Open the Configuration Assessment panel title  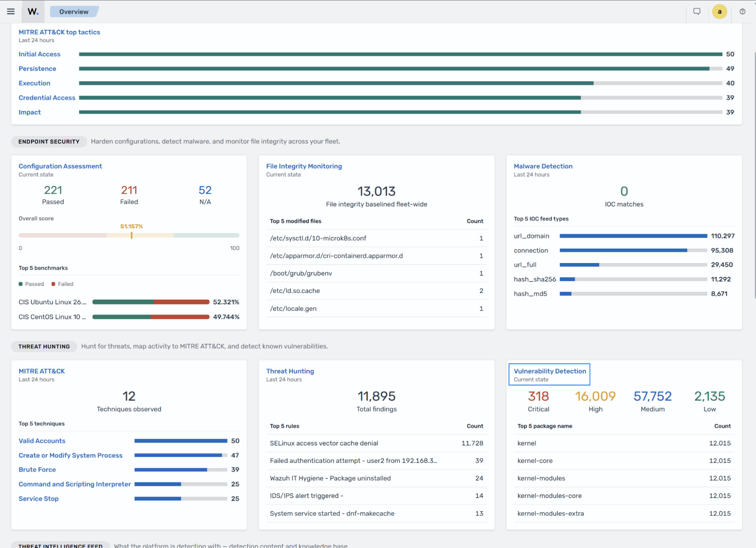coord(60,166)
